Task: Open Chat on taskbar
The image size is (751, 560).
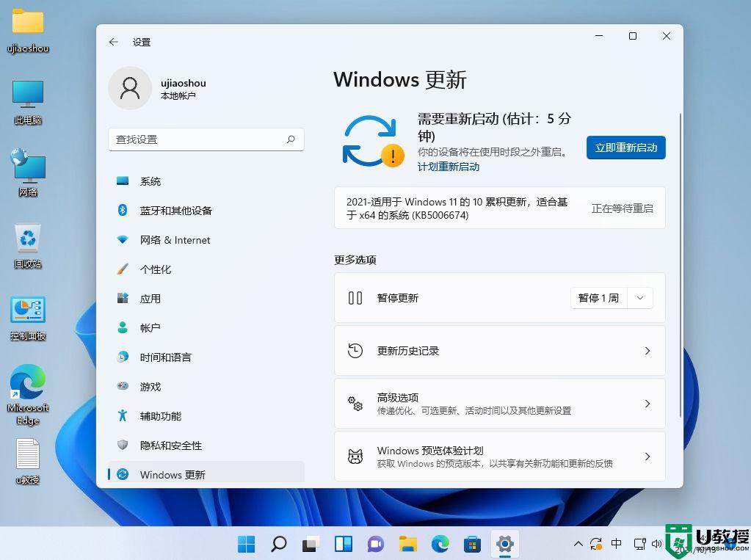Action: click(x=376, y=544)
